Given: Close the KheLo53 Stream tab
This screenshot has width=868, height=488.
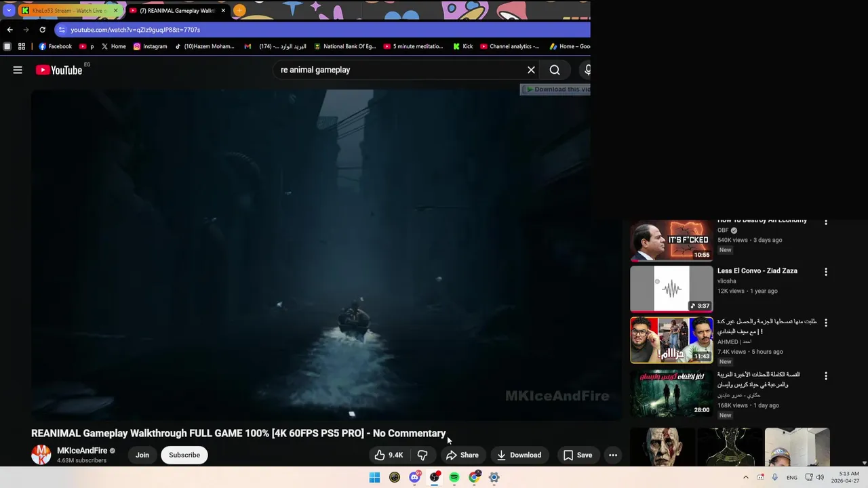Looking at the screenshot, I should 115,11.
